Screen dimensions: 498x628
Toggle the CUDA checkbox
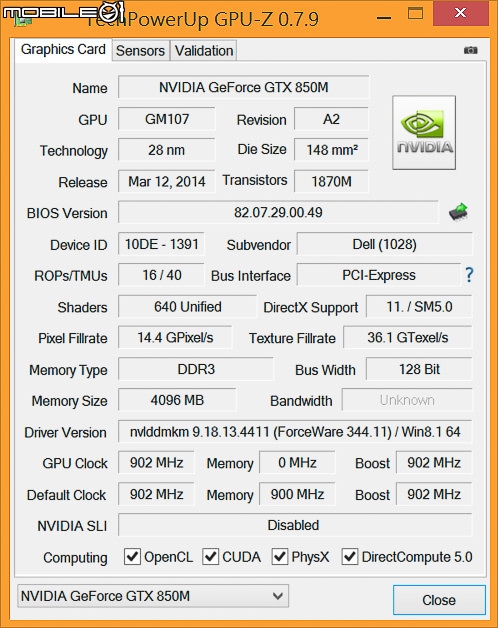210,557
